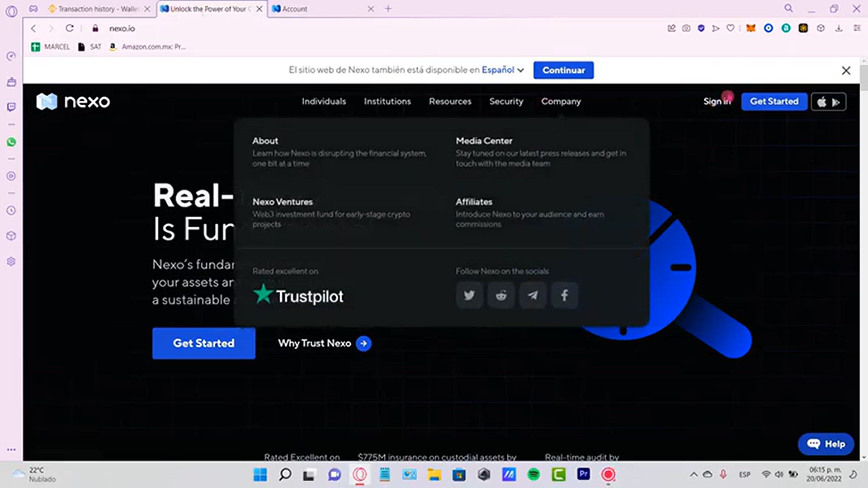The image size is (868, 488).
Task: Open history clock in Opera sidebar
Action: (11, 211)
